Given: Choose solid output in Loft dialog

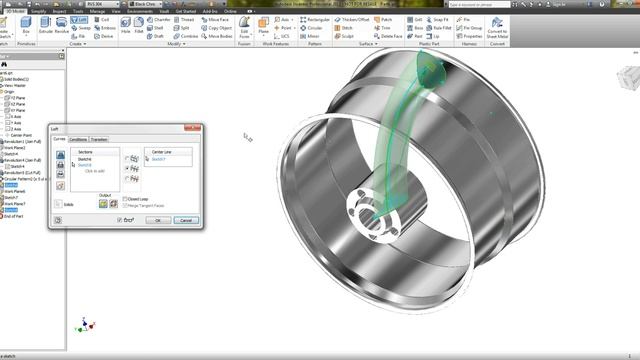Looking at the screenshot, I should pos(103,203).
